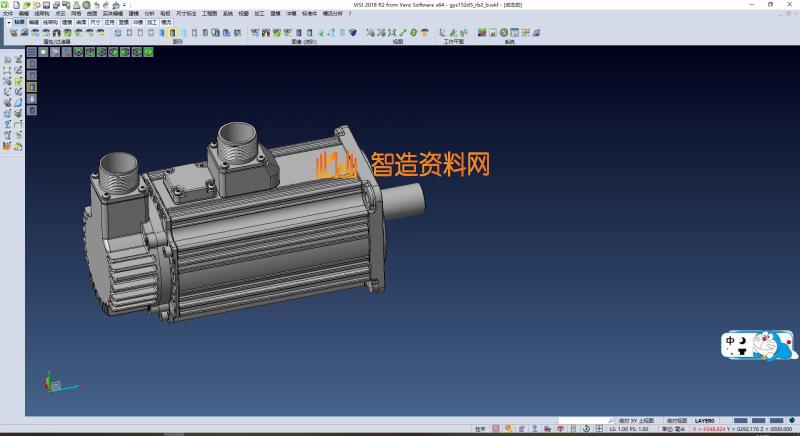800x436 pixels.
Task: Click the first icon in 视图 ribbon group
Action: pyautogui.click(x=370, y=33)
